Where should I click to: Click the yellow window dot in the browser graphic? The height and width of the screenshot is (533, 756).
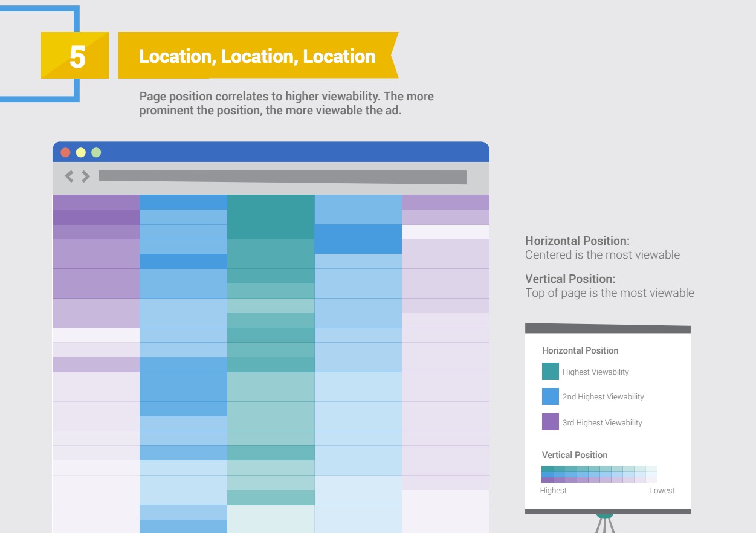click(80, 152)
